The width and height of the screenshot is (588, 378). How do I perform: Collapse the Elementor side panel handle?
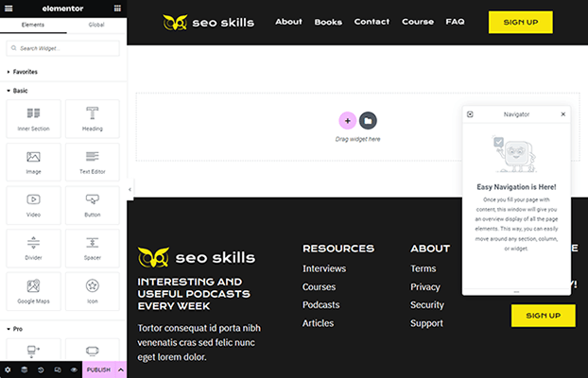point(130,190)
